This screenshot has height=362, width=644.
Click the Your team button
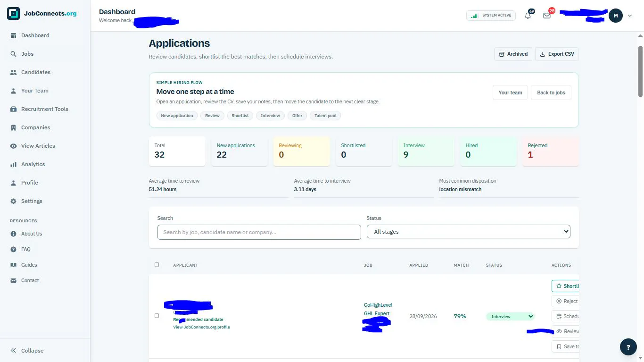(510, 93)
